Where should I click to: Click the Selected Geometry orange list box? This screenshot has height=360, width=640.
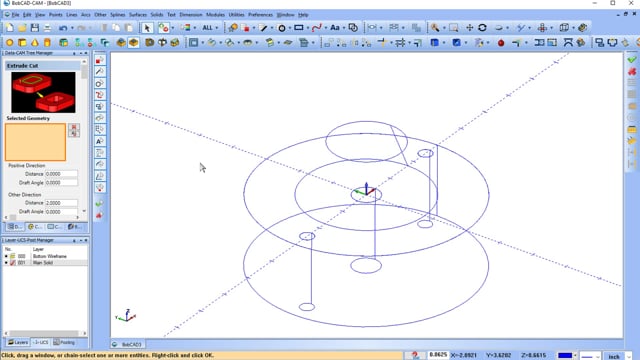click(x=35, y=142)
